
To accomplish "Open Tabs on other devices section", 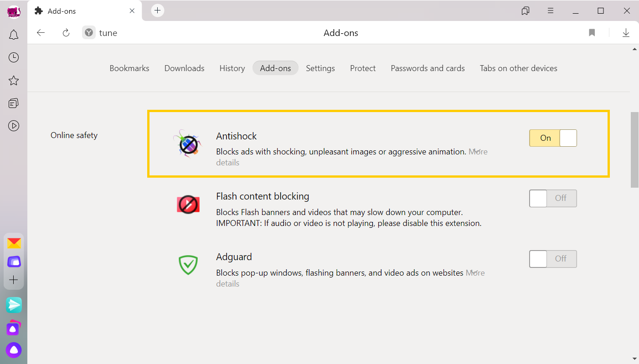I will point(518,68).
